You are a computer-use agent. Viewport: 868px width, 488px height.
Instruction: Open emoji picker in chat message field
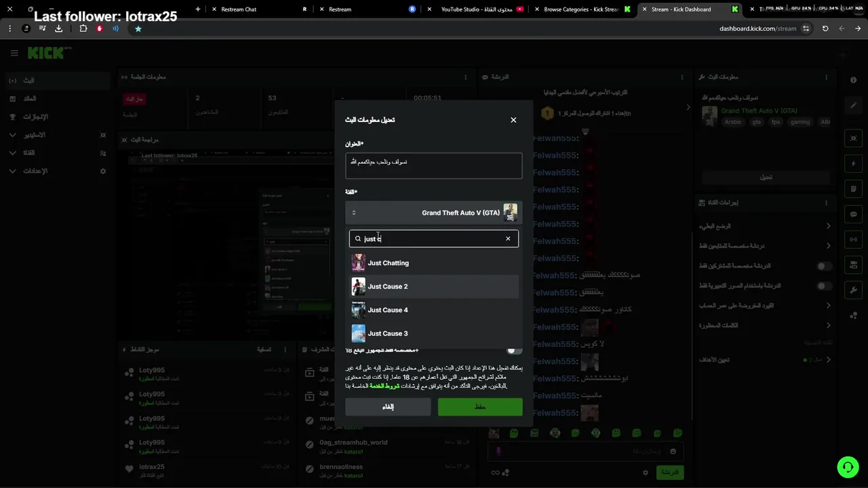click(x=673, y=451)
